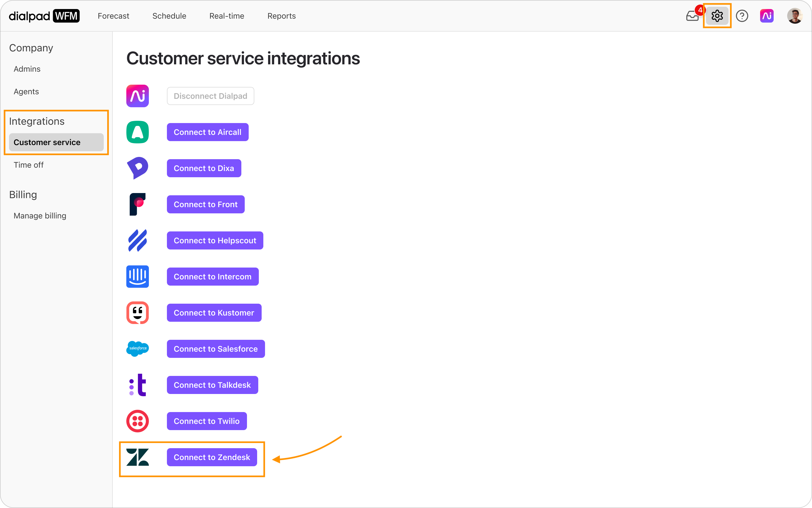
Task: Click the Salesforce cloud logo
Action: click(138, 349)
